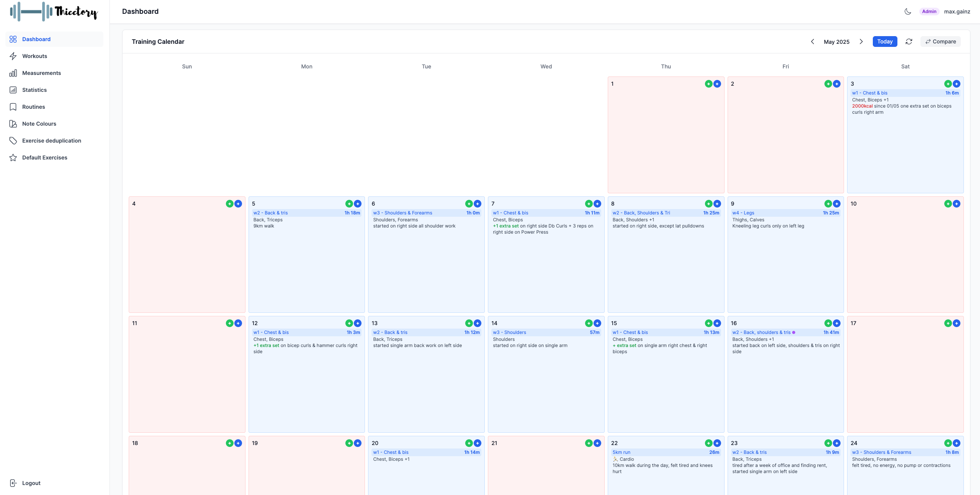Refresh the training calendar
Viewport: 980px width, 495px height.
point(909,42)
